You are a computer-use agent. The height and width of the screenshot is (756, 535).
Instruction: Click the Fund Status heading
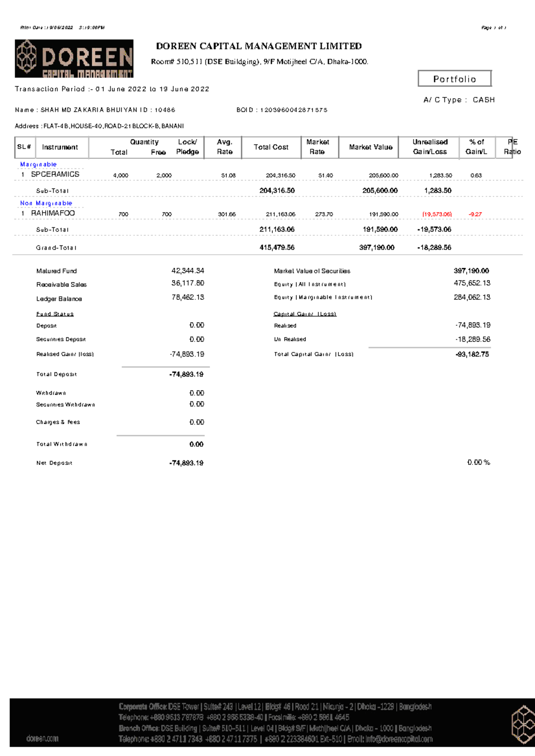tap(55, 314)
